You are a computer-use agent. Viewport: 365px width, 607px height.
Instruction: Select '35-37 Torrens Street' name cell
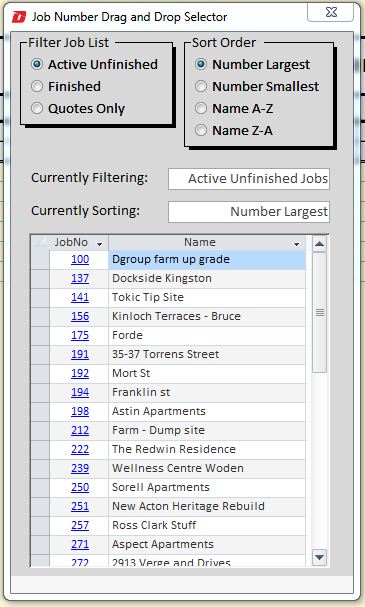(207, 354)
